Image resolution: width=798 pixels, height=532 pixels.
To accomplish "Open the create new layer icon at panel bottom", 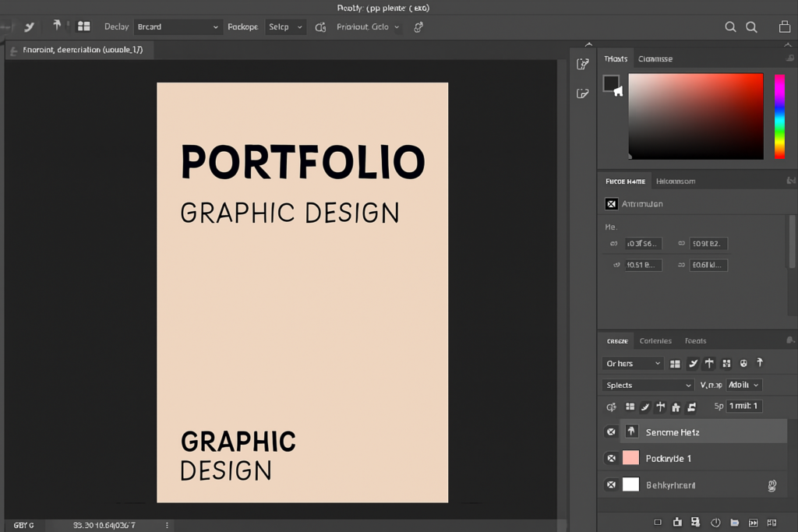I will 753,523.
